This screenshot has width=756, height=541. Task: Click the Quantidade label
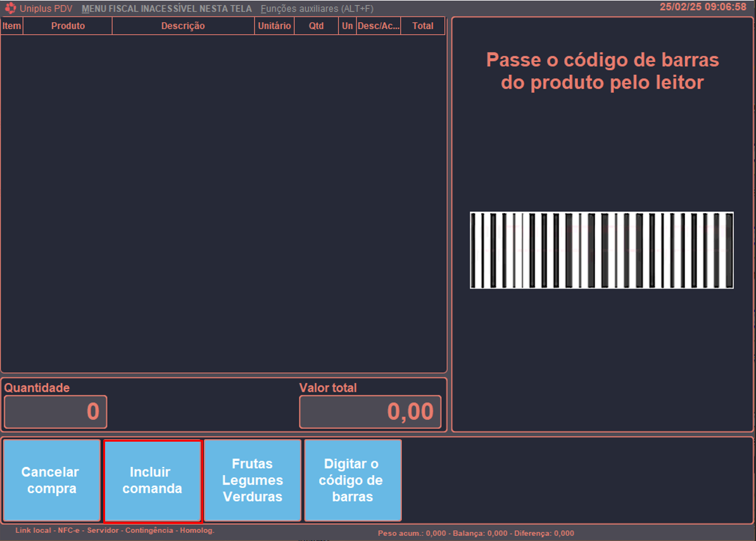coord(37,388)
